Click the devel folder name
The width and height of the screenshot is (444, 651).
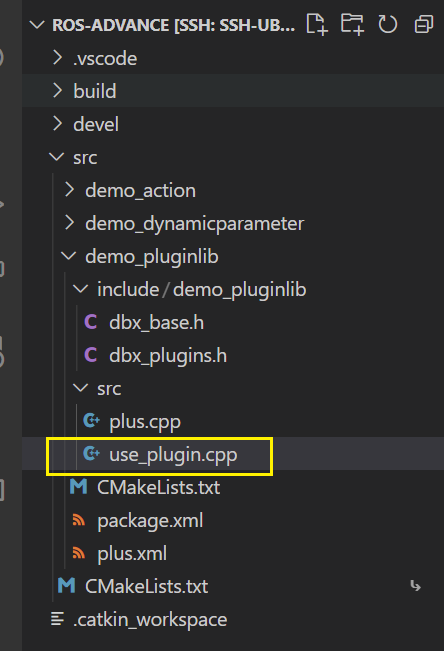(x=96, y=124)
